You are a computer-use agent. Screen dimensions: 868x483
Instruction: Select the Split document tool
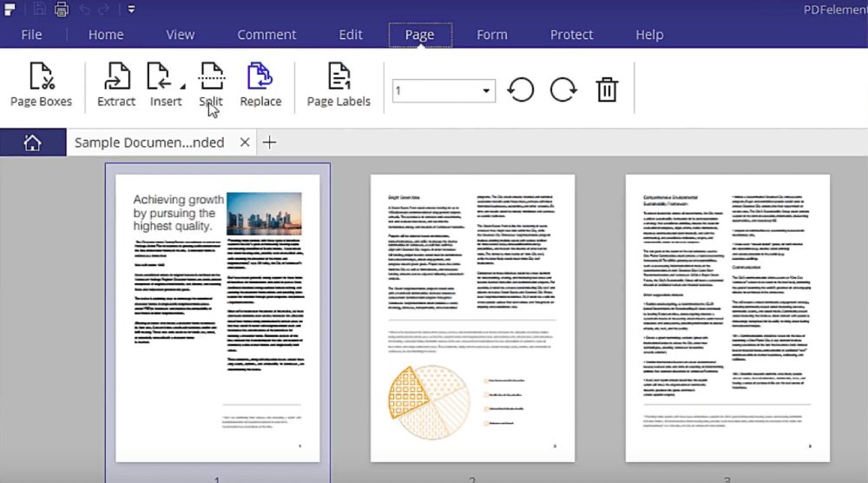point(211,77)
